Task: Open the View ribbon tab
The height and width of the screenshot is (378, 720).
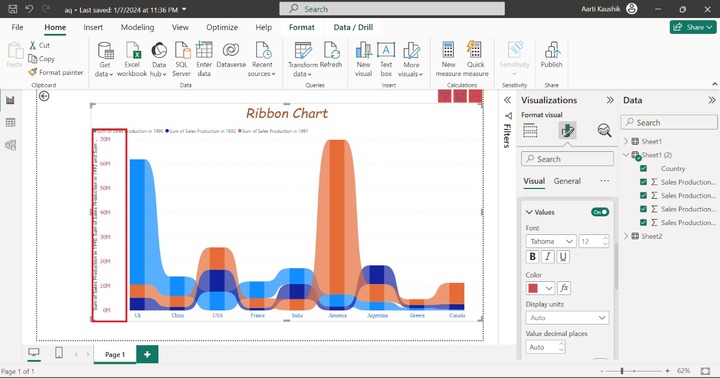Action: pyautogui.click(x=180, y=27)
